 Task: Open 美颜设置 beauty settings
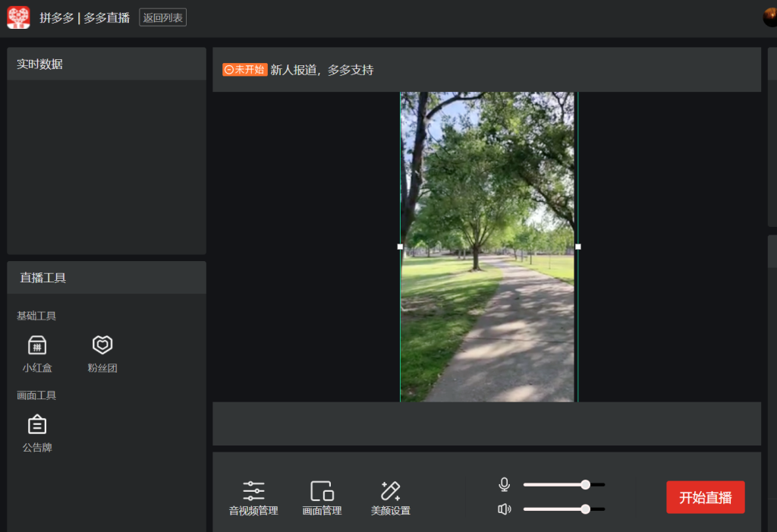(391, 498)
